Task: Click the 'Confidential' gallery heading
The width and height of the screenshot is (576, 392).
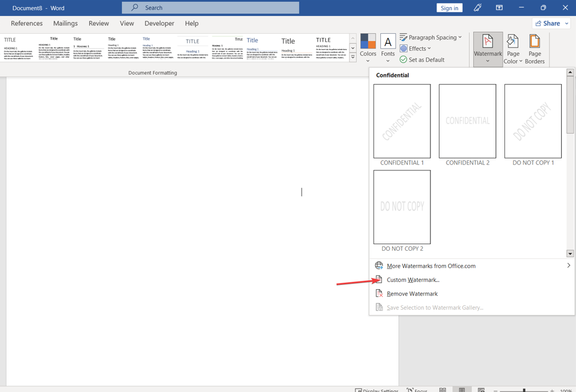Action: (392, 75)
